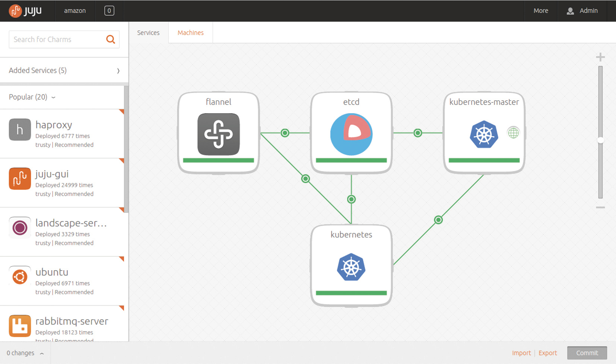The image size is (616, 364).
Task: Open the kubernetes service block icon
Action: [x=351, y=267]
